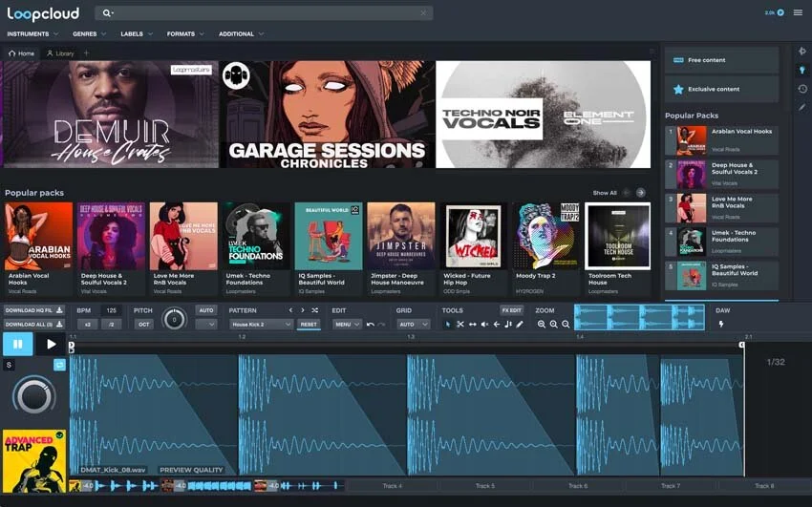Toggle the FX EDIT mode
Image resolution: width=812 pixels, height=507 pixels.
512,310
